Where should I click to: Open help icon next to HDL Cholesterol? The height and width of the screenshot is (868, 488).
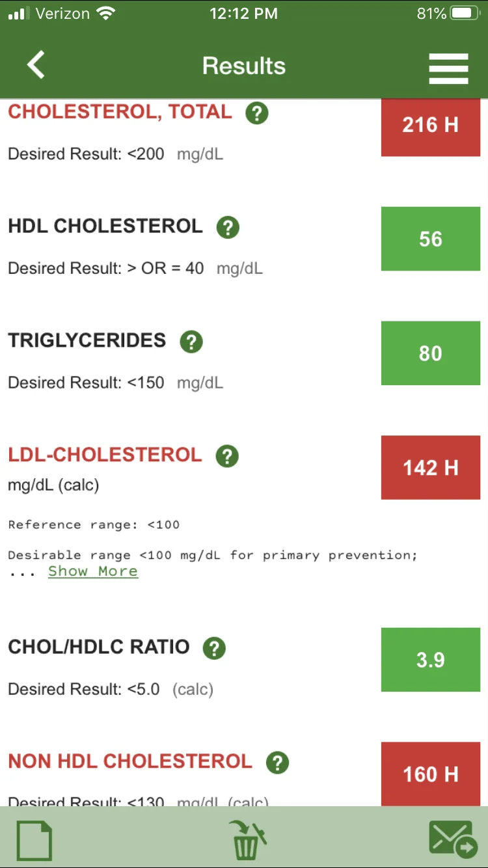point(228,228)
